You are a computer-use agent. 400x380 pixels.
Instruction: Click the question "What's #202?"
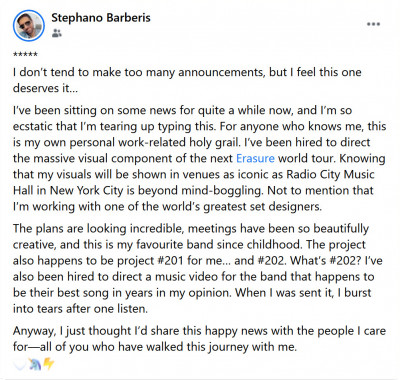[x=325, y=260]
